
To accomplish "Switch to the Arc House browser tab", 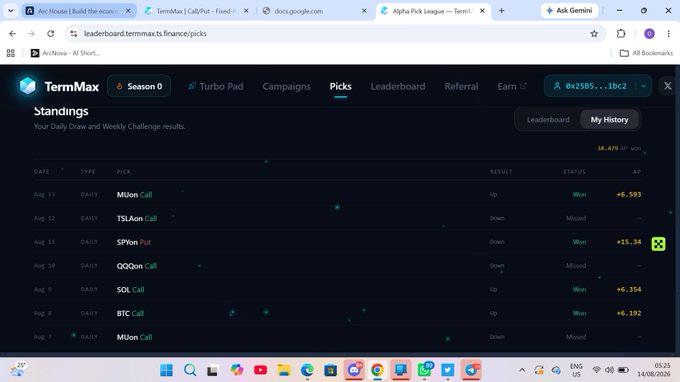I will [x=78, y=11].
